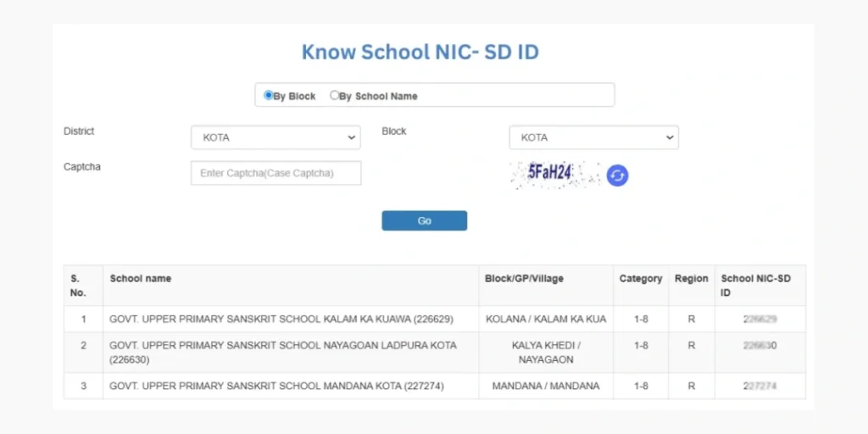Click the KOLANA / KALAM KA KUA cell
Viewport: 868px width, 434px height.
tap(546, 320)
